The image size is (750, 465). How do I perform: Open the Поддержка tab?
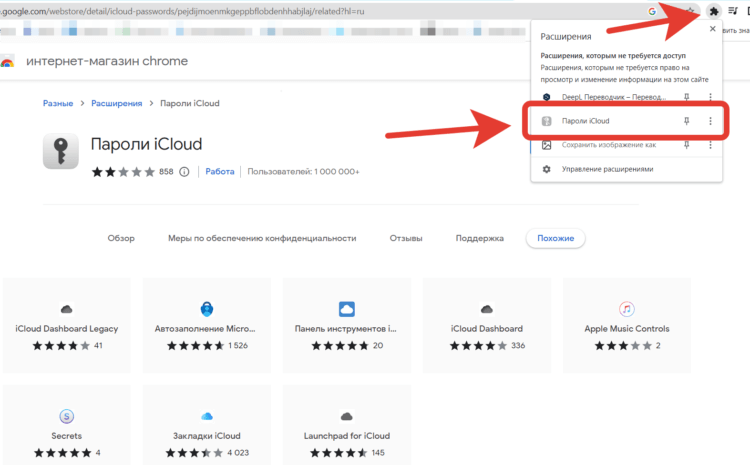coord(479,238)
